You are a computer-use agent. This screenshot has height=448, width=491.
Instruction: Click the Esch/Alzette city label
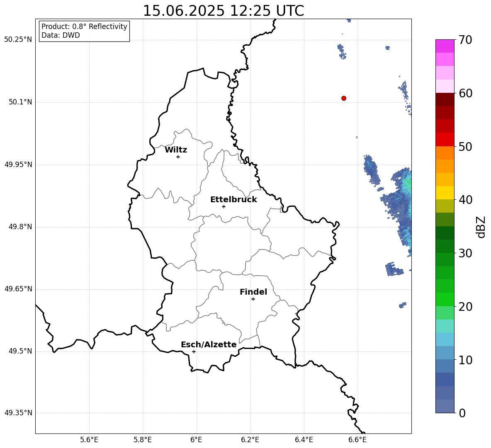click(x=209, y=344)
